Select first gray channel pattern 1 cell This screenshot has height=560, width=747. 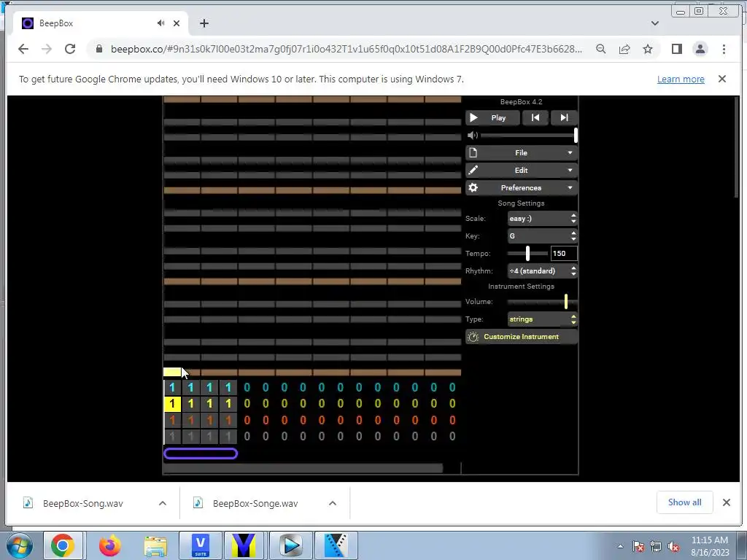172,436
